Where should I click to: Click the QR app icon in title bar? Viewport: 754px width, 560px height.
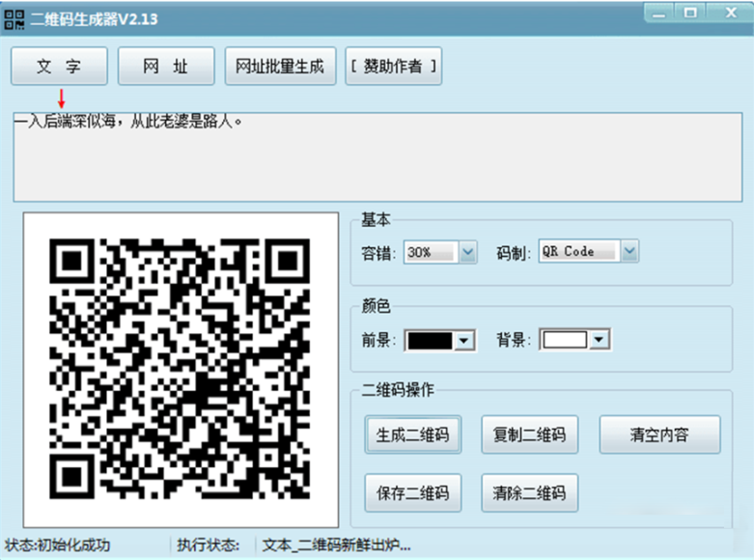click(x=14, y=19)
